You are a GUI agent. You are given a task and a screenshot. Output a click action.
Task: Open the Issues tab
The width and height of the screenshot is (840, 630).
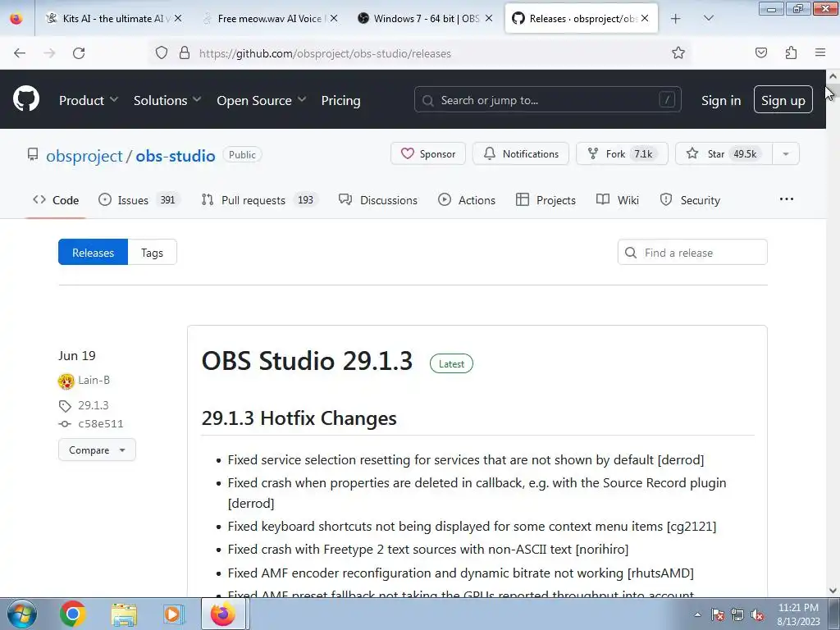139,200
